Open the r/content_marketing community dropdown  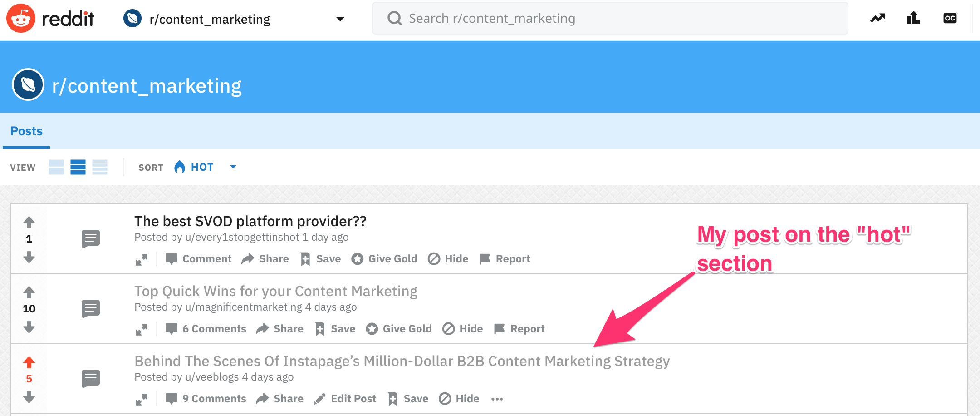(340, 19)
